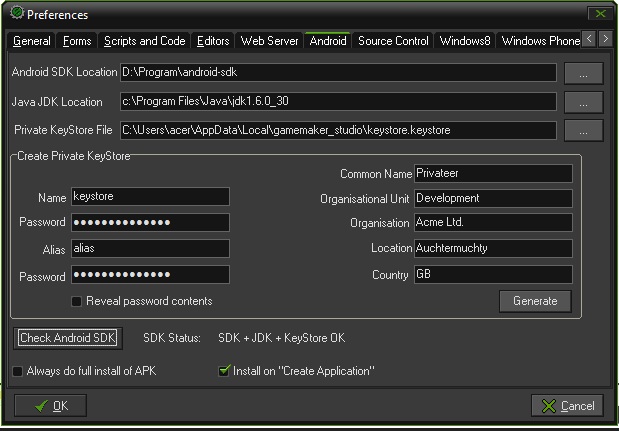619x431 pixels.
Task: Click the SDK + JDK + KeyStore OK status text
Action: tap(281, 338)
